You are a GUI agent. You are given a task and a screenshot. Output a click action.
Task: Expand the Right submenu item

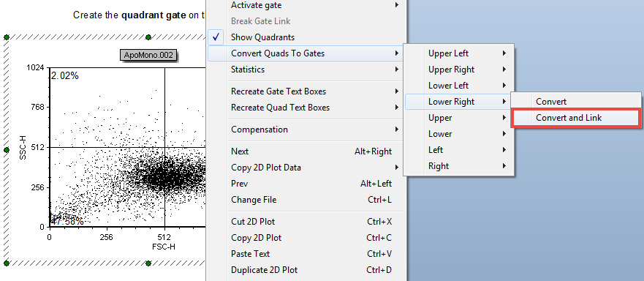pos(458,166)
